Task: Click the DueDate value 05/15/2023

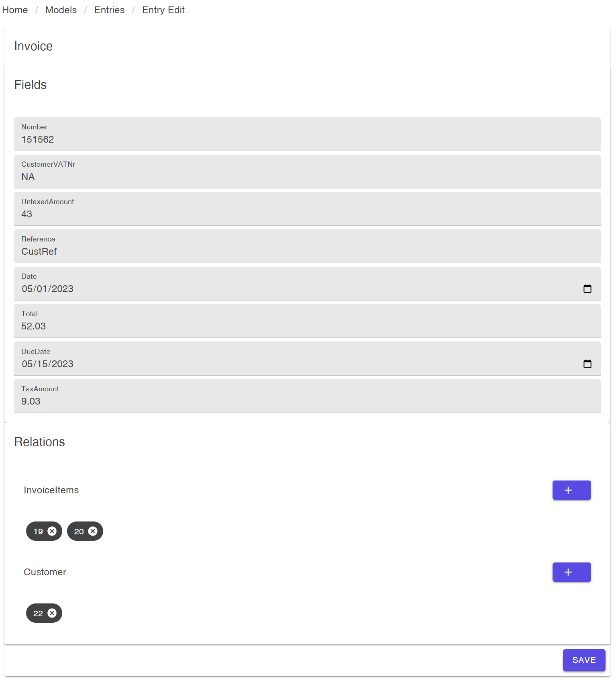Action: [x=47, y=364]
